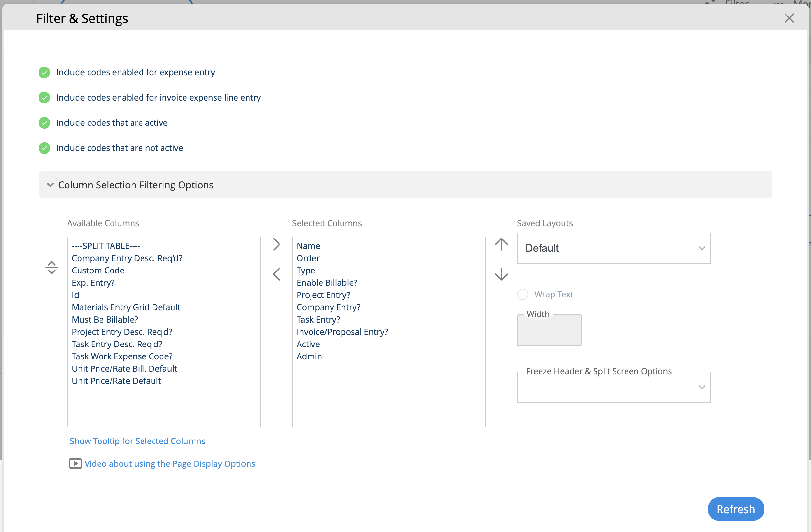Select Enable Billable? in Selected Columns

326,283
